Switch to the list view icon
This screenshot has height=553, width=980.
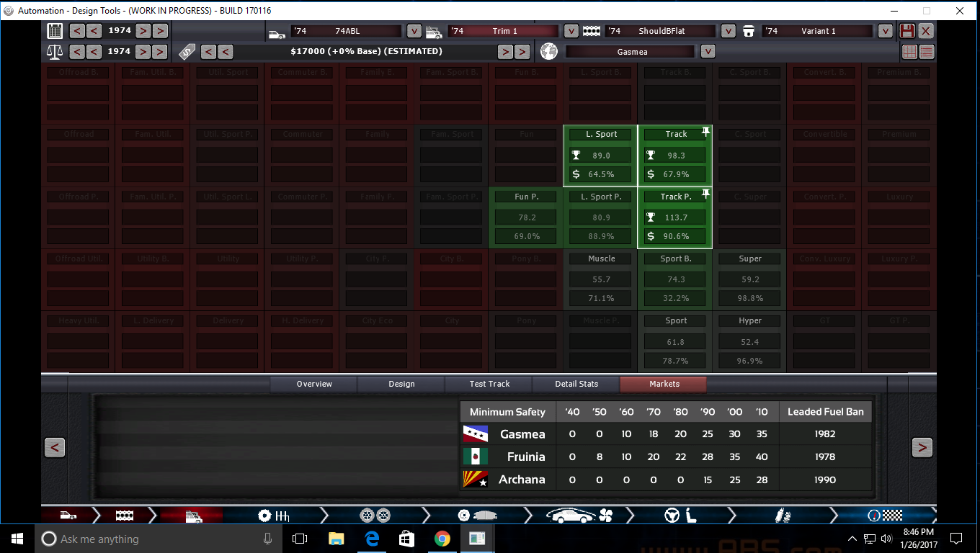[927, 52]
